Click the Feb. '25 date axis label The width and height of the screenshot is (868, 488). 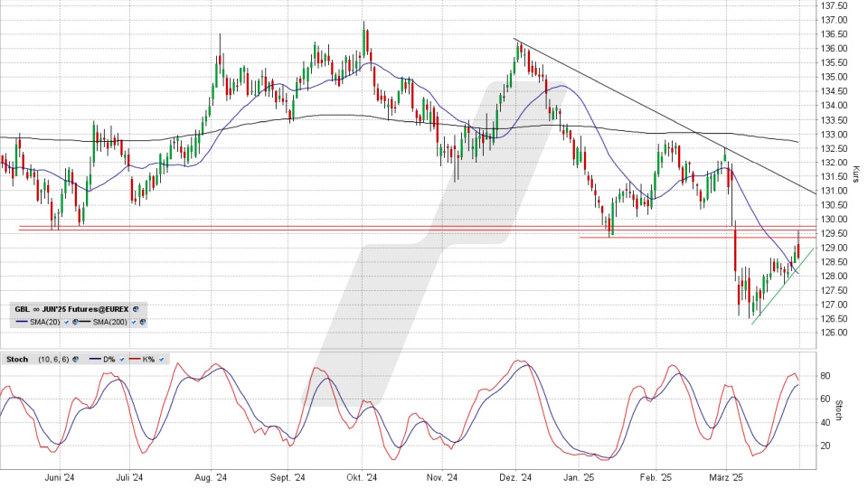(x=656, y=478)
